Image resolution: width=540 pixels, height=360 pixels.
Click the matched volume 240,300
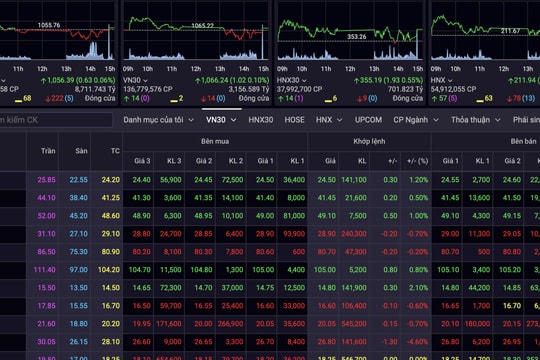[x=354, y=234]
